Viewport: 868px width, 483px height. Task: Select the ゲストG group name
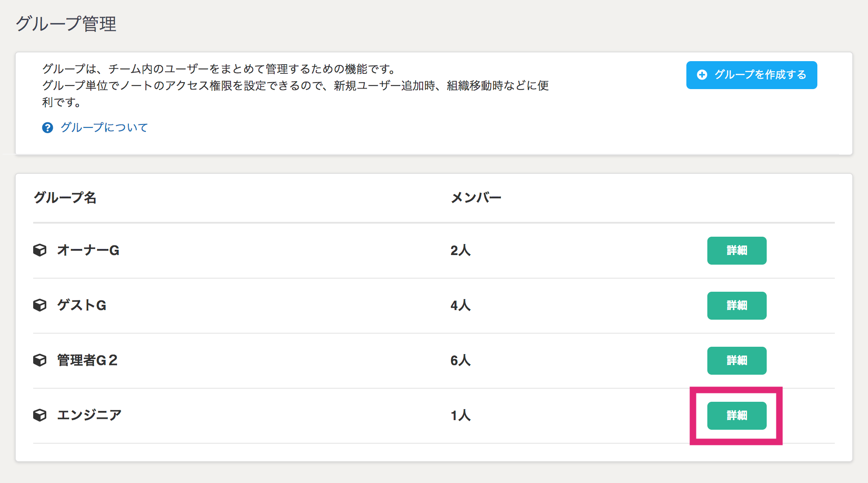click(82, 305)
